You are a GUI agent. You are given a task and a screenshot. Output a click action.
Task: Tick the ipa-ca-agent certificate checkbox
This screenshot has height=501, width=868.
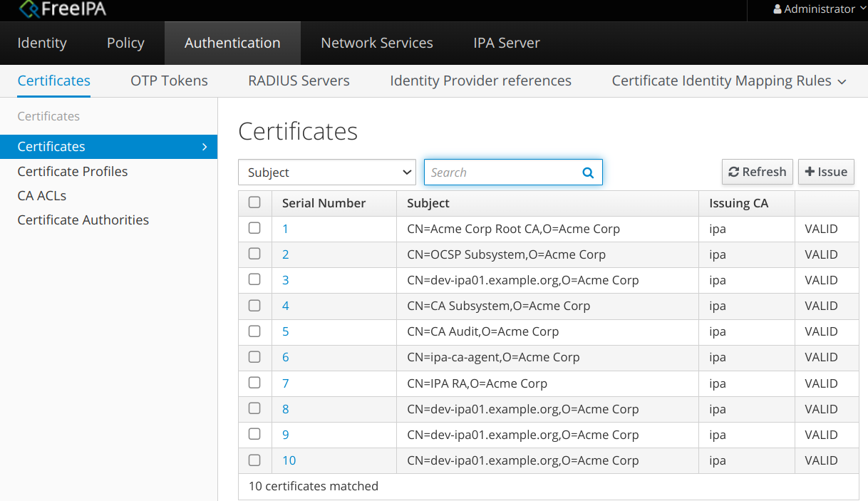pyautogui.click(x=254, y=356)
